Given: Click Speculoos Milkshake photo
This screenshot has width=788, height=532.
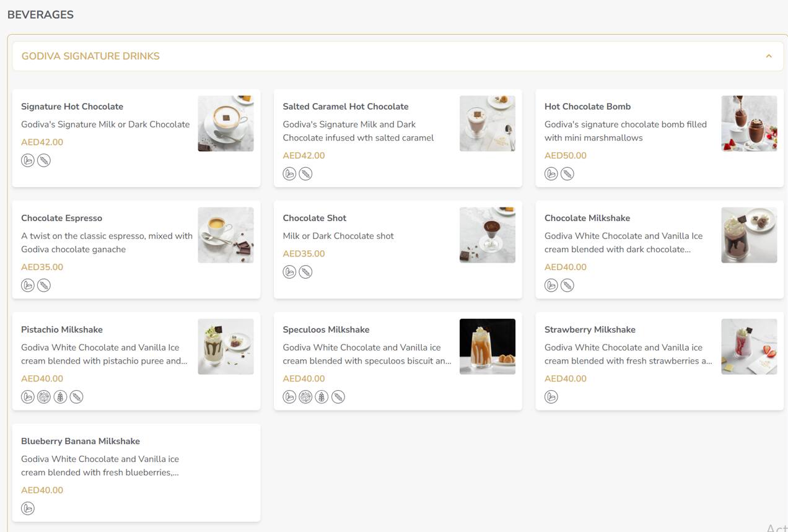Looking at the screenshot, I should coord(488,346).
